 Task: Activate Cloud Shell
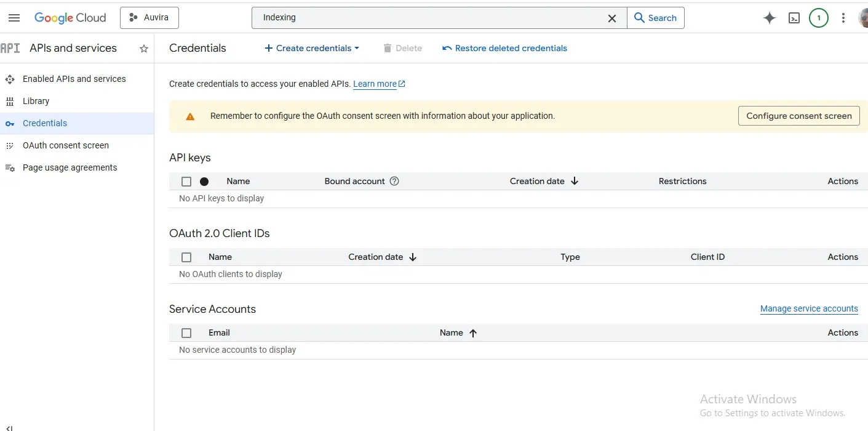[x=794, y=18]
